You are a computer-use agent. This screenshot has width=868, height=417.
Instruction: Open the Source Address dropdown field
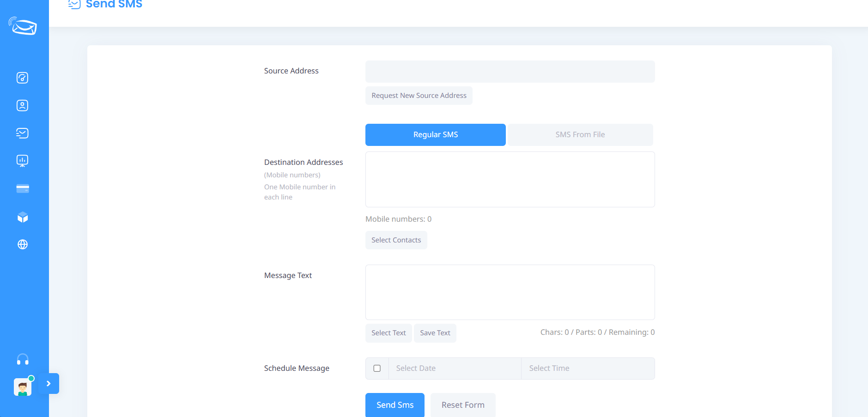click(x=510, y=72)
